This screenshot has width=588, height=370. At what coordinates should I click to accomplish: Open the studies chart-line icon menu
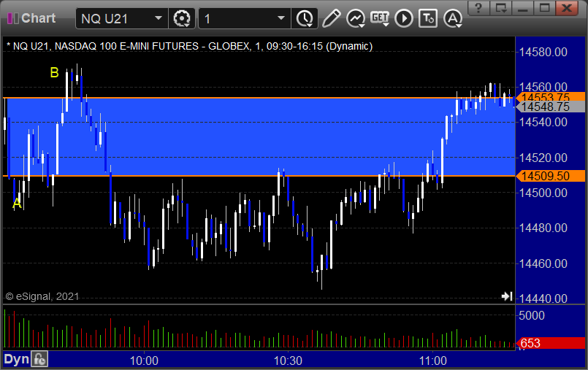coord(356,18)
